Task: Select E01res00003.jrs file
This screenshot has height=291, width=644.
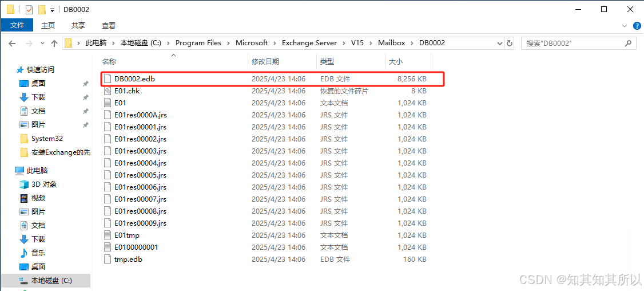Action: coord(140,151)
